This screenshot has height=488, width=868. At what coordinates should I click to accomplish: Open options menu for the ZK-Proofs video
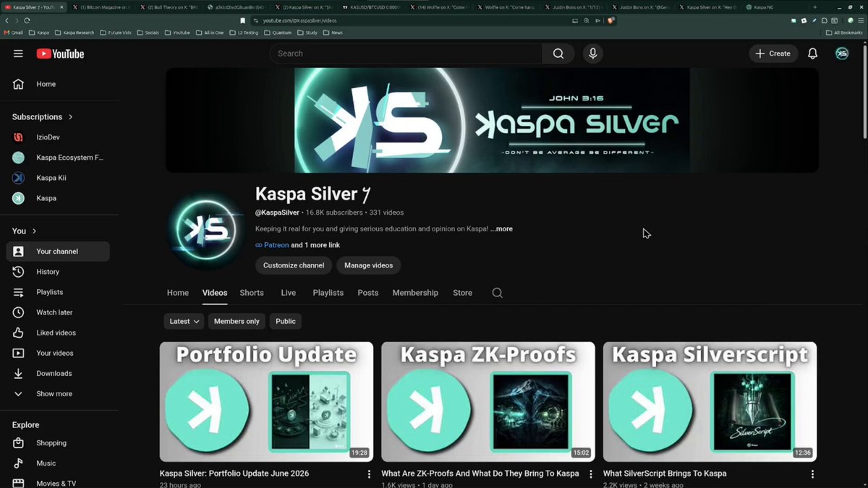tap(591, 474)
